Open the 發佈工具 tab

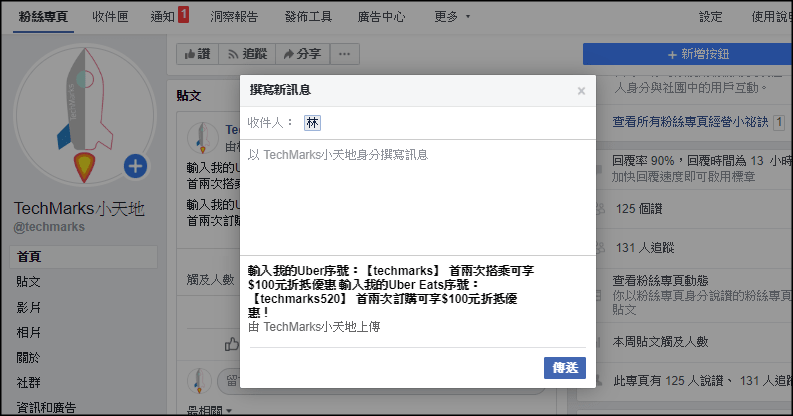[x=308, y=17]
